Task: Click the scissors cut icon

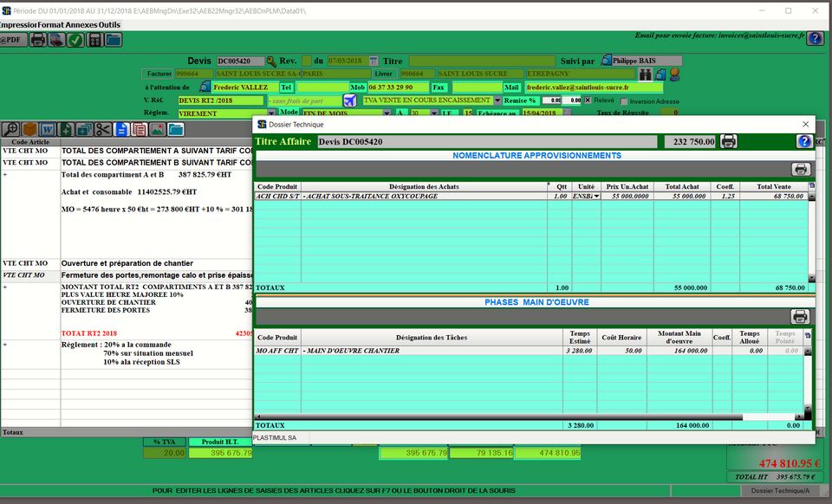Action: coord(103,129)
